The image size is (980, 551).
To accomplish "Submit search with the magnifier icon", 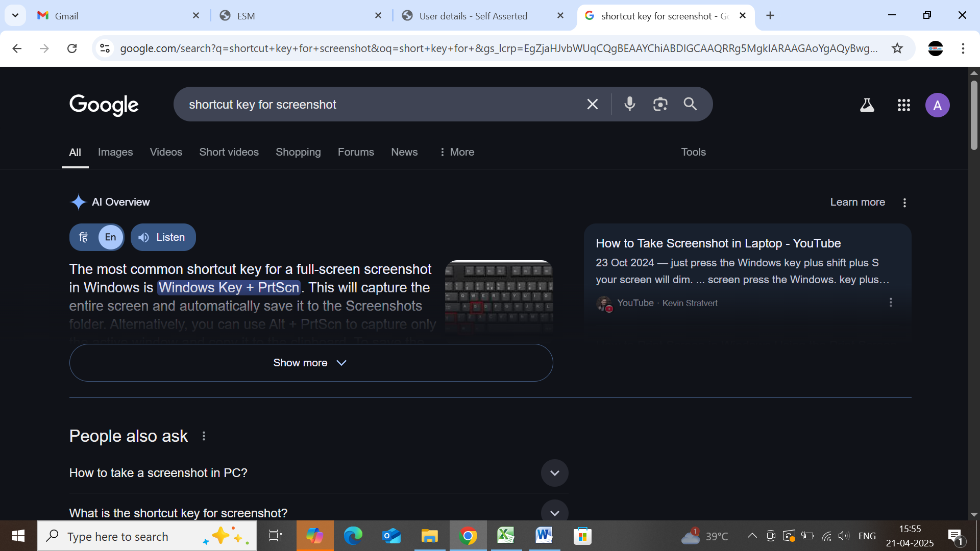I will (x=690, y=105).
